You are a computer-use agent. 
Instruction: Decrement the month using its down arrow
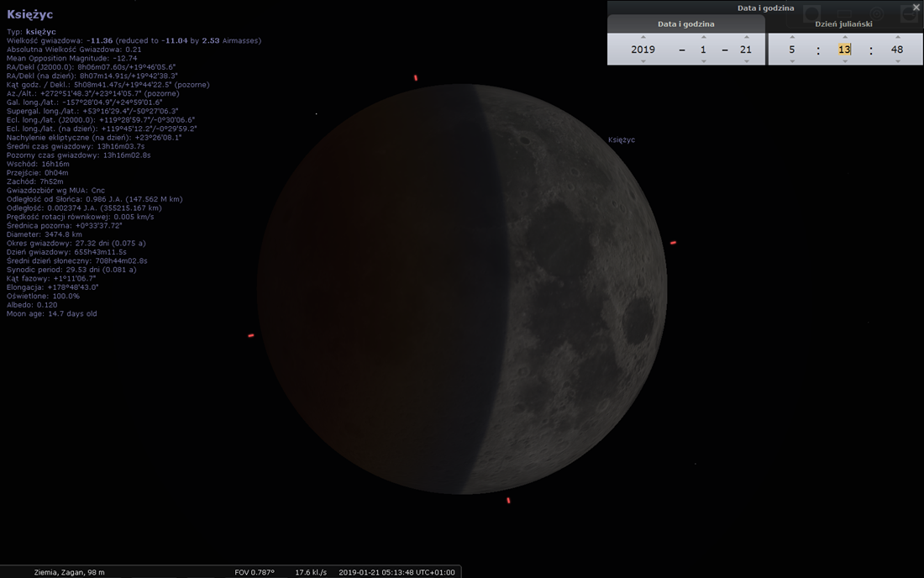(x=704, y=61)
